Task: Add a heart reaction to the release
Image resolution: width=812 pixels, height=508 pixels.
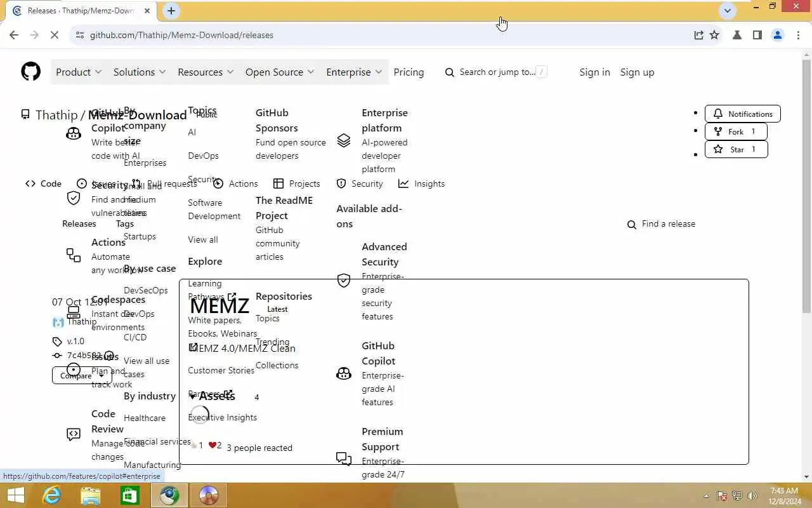Action: coord(215,446)
